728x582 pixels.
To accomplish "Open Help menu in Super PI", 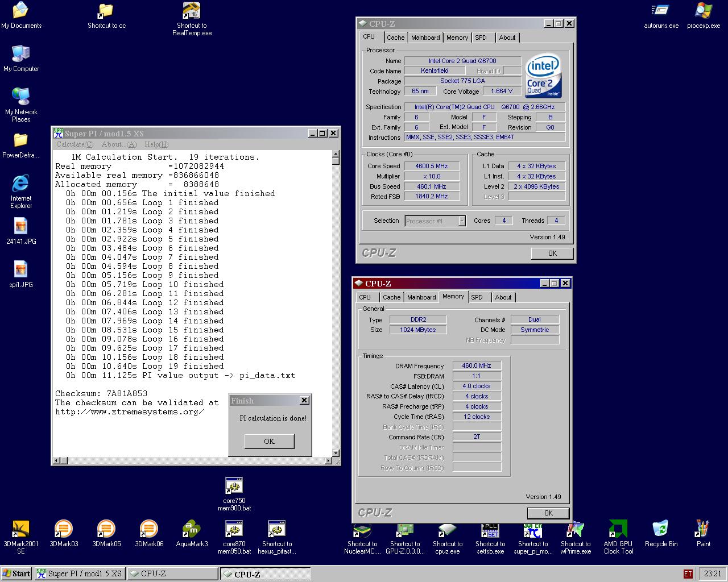I will click(x=156, y=144).
